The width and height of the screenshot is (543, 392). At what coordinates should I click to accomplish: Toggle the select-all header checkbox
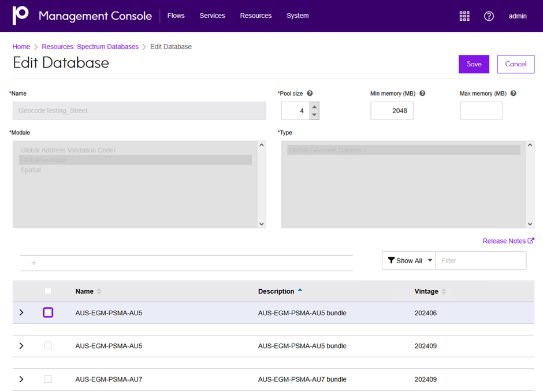click(48, 291)
